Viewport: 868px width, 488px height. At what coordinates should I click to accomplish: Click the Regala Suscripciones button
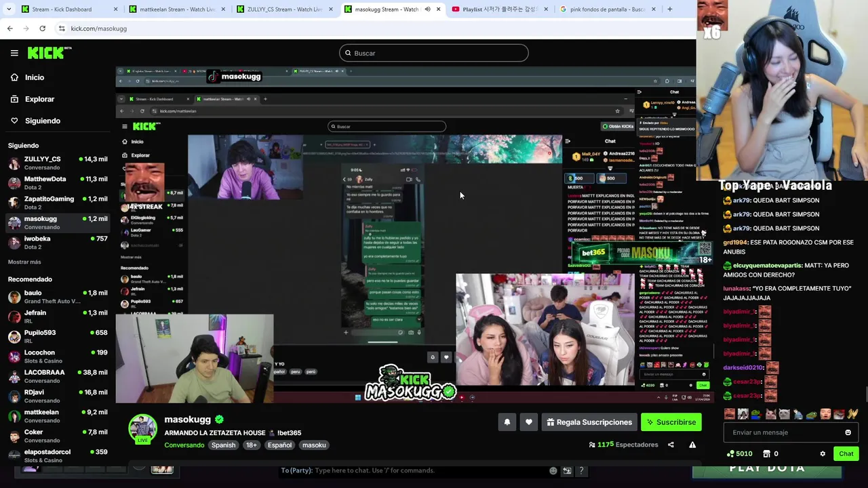click(x=589, y=422)
